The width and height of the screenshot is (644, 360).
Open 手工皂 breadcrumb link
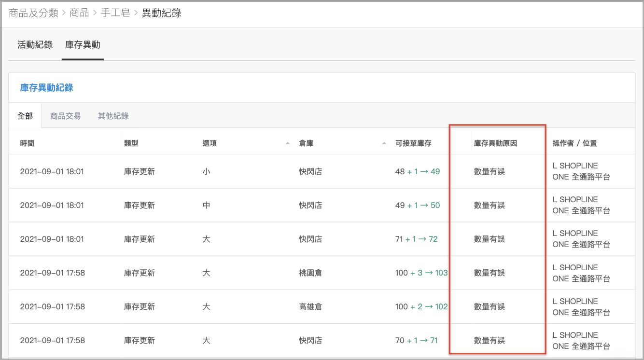115,13
